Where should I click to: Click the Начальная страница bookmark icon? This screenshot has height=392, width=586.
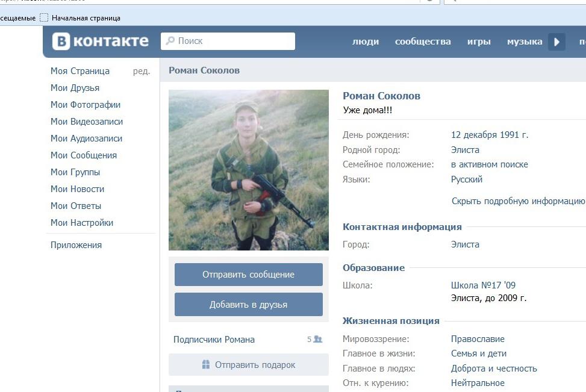[44, 17]
